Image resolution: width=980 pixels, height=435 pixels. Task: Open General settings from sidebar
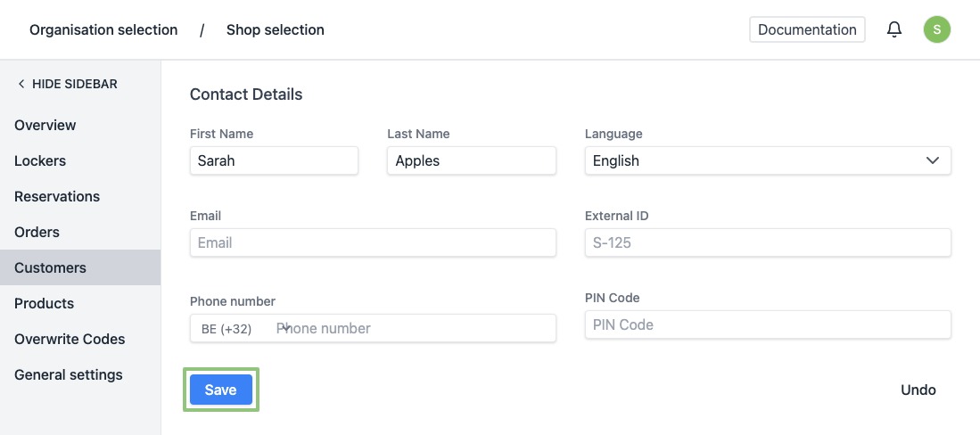[69, 374]
